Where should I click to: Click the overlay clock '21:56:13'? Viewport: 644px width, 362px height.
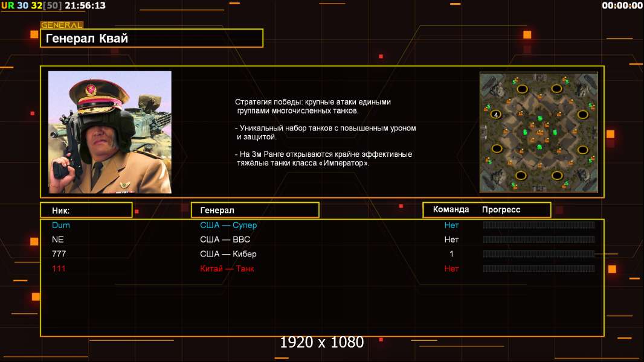(85, 6)
